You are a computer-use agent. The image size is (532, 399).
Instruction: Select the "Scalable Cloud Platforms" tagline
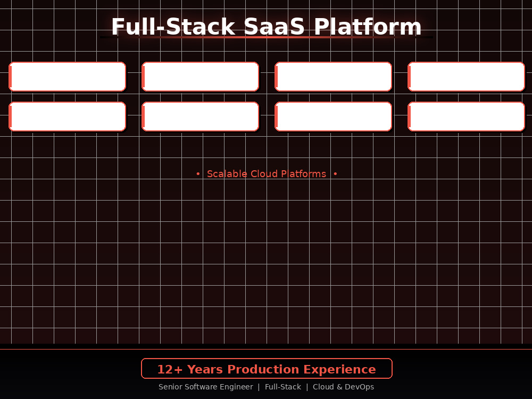point(267,174)
